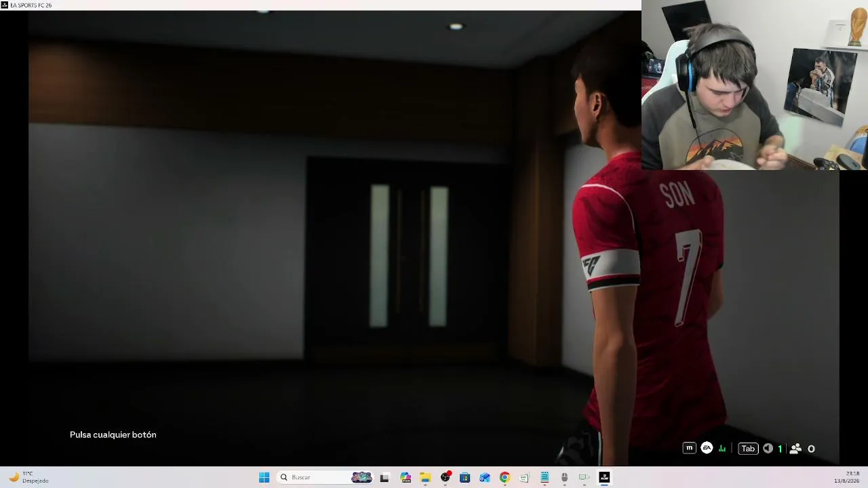
Task: Click the friends count "0"
Action: pyautogui.click(x=811, y=449)
